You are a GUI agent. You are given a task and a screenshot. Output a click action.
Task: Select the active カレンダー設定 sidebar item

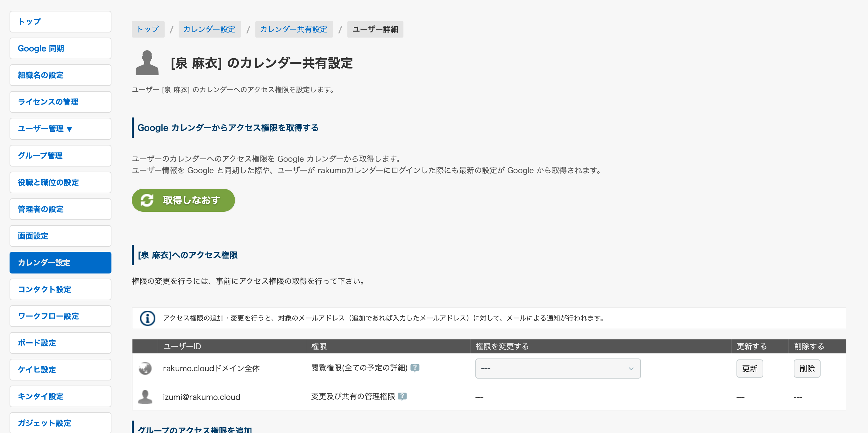(60, 262)
